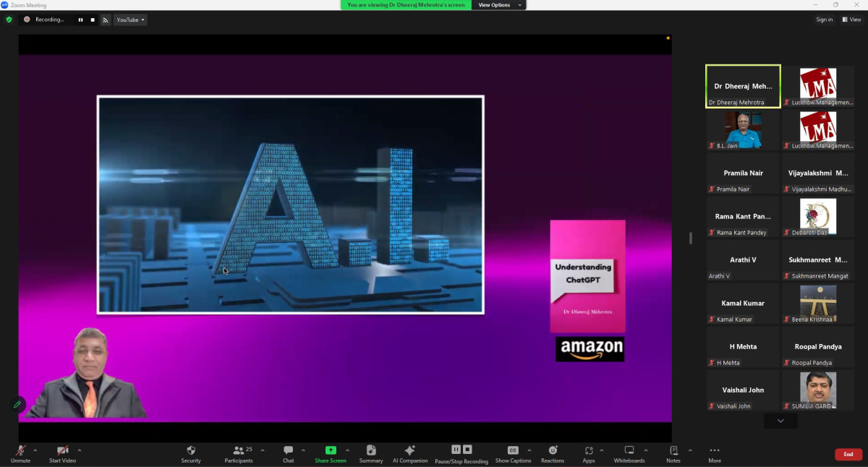The image size is (868, 467).
Task: Select B.L. Jain's video tile
Action: point(743,130)
